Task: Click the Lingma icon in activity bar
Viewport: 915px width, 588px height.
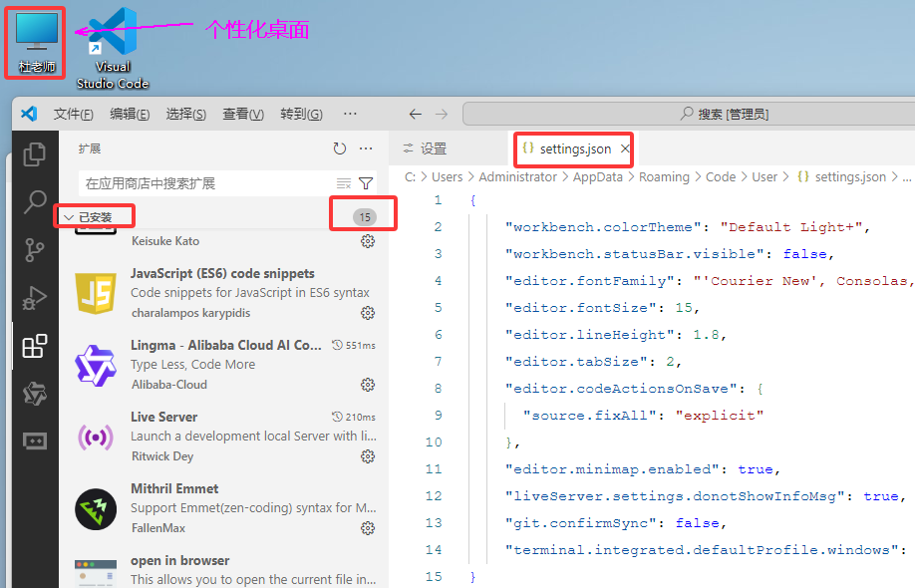Action: [35, 394]
